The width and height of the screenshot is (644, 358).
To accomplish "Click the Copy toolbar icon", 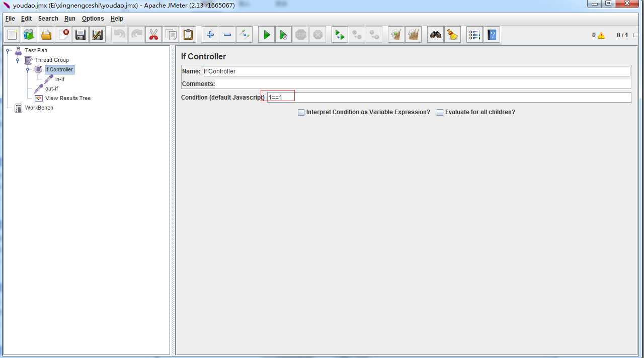I will pos(171,35).
